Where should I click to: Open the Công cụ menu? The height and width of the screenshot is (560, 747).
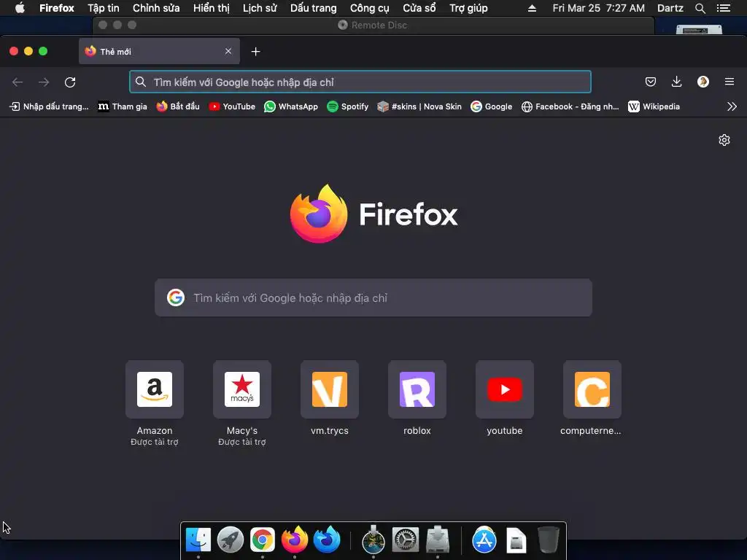[x=370, y=8]
